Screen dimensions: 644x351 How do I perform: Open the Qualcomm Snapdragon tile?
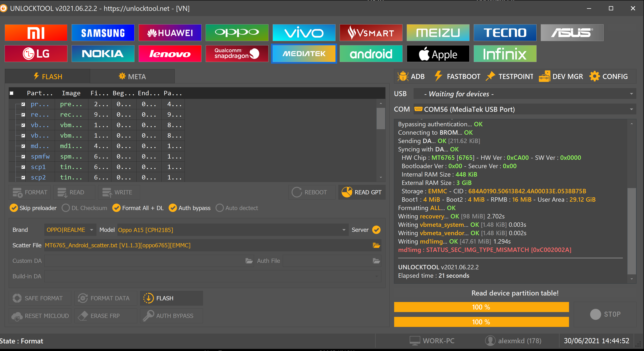tap(237, 53)
